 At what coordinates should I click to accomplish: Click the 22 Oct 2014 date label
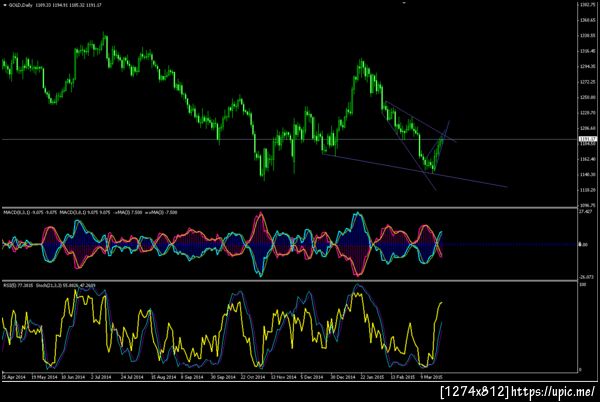(253, 377)
